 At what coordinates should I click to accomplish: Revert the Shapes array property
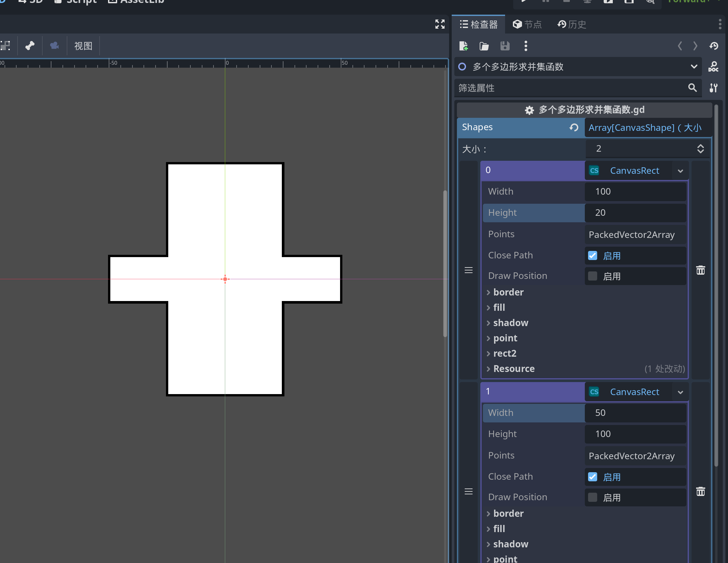(574, 128)
